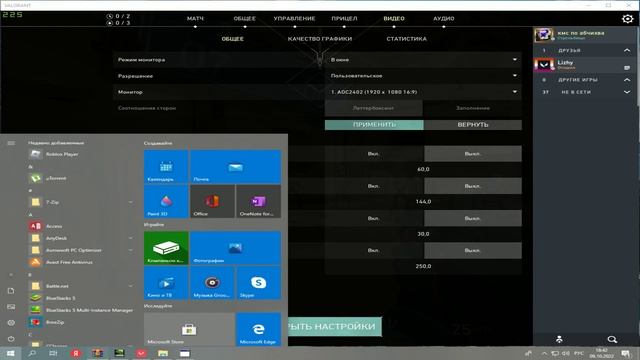Image resolution: width=640 pixels, height=360 pixels.
Task: Open the OneNote tile
Action: 258,201
